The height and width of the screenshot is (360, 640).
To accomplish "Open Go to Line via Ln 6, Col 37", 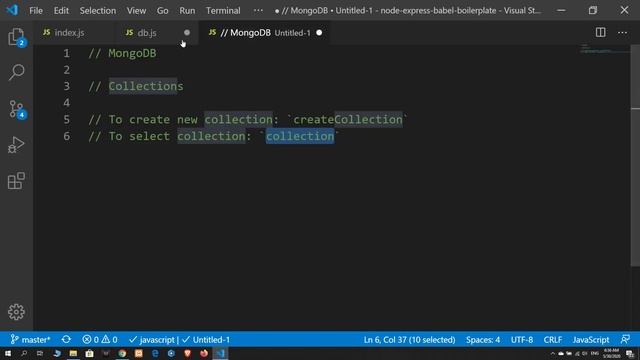I will (409, 340).
